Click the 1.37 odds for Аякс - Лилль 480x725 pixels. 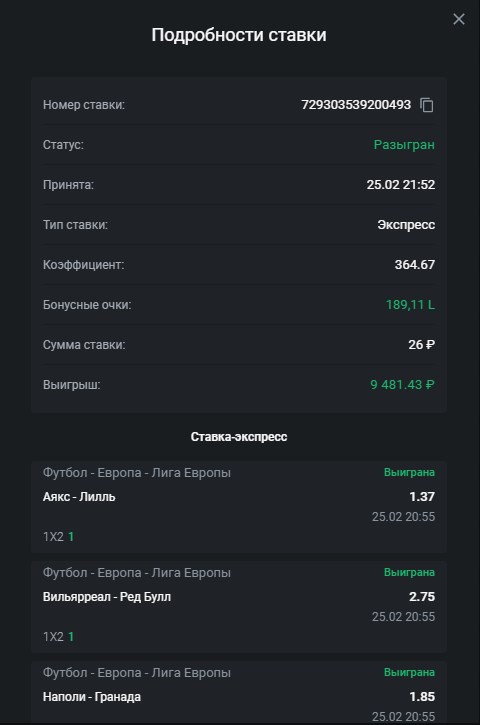(x=422, y=497)
